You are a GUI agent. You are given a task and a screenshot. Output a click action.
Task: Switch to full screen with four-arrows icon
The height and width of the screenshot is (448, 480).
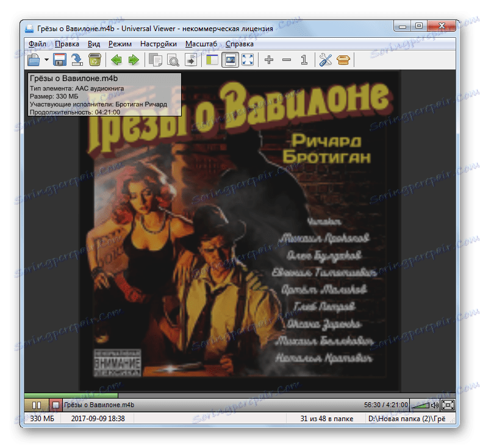(x=248, y=60)
